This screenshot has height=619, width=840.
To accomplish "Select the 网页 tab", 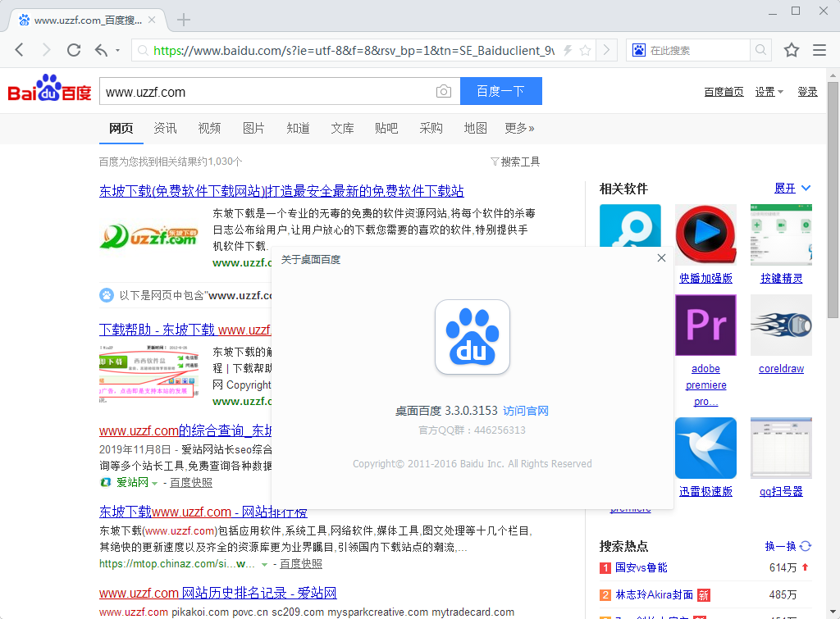I will coord(121,129).
